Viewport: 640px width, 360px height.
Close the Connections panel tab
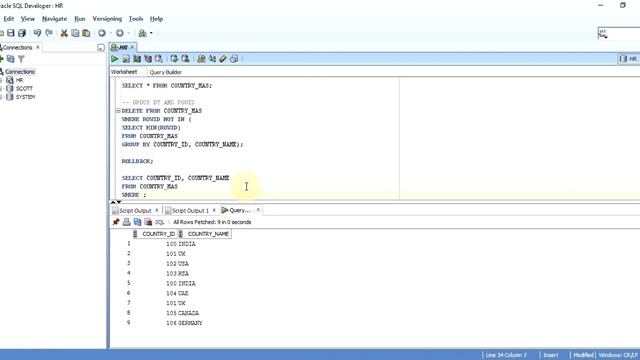click(x=38, y=47)
